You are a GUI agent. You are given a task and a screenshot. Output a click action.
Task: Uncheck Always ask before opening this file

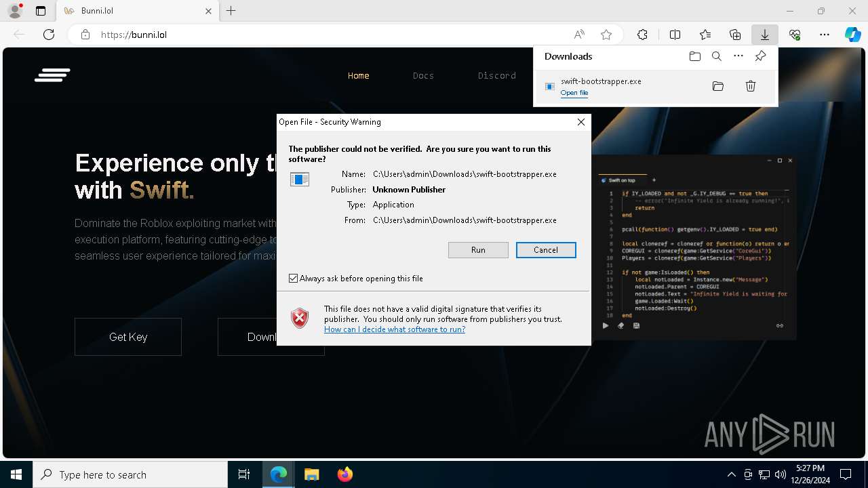point(293,279)
